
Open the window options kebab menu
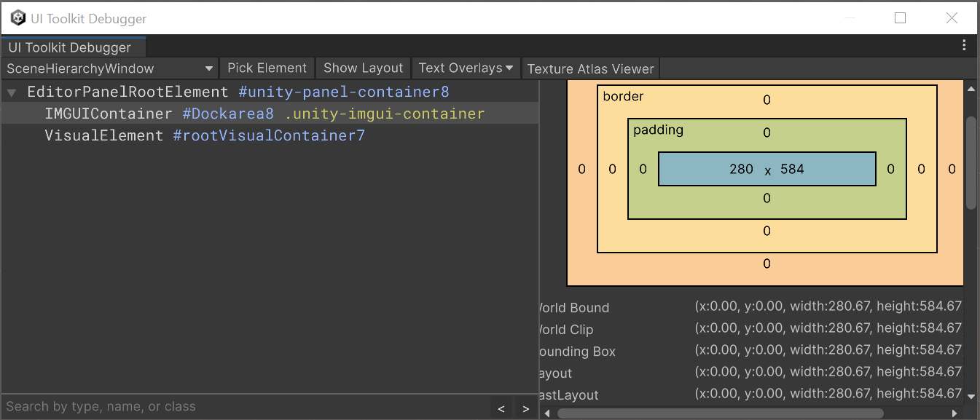pyautogui.click(x=965, y=44)
